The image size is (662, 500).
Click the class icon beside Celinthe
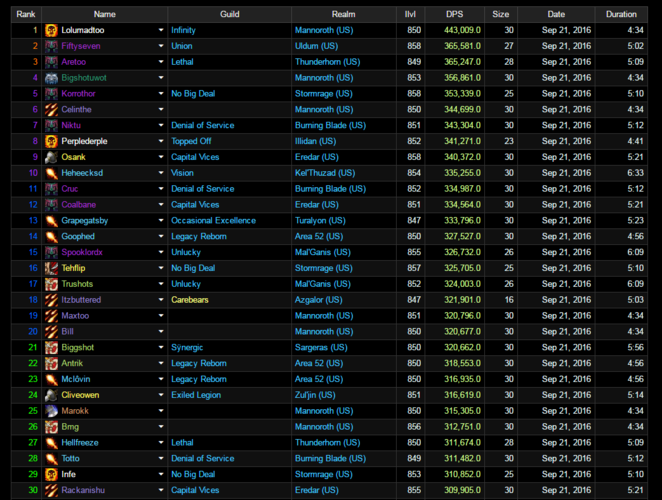51,109
